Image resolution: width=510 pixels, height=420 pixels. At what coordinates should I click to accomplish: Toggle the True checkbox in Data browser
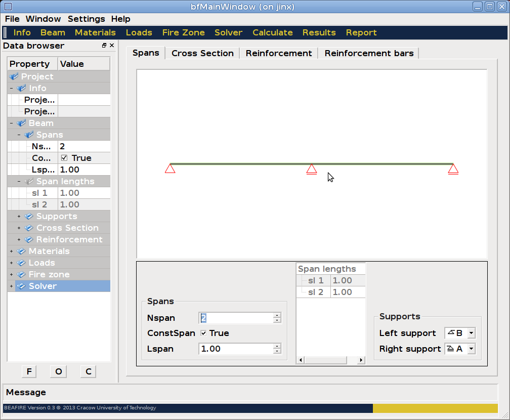pos(64,158)
